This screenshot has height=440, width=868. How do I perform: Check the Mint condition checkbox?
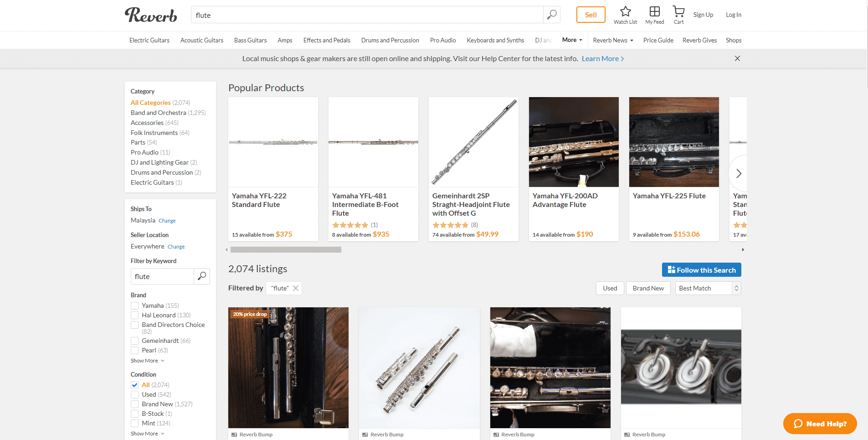point(134,423)
